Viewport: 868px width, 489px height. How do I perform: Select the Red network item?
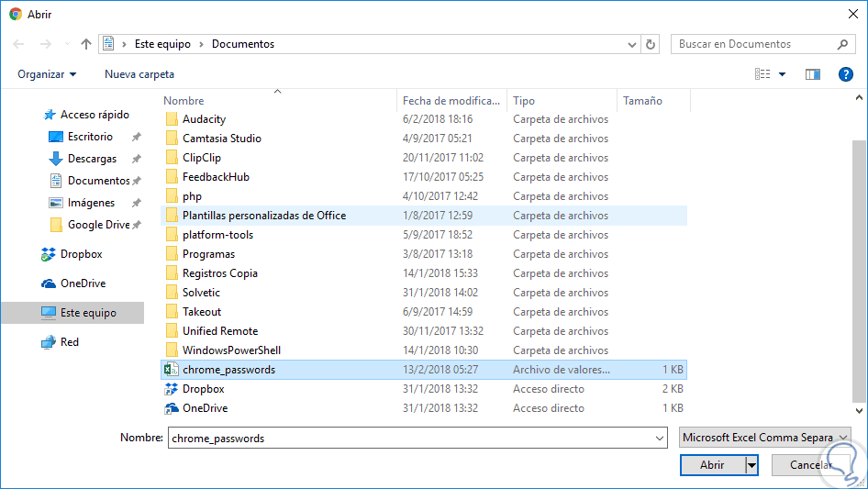pyautogui.click(x=69, y=342)
